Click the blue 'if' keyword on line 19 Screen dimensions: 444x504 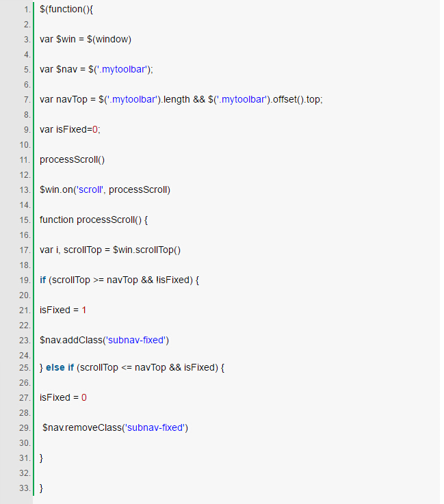click(43, 280)
